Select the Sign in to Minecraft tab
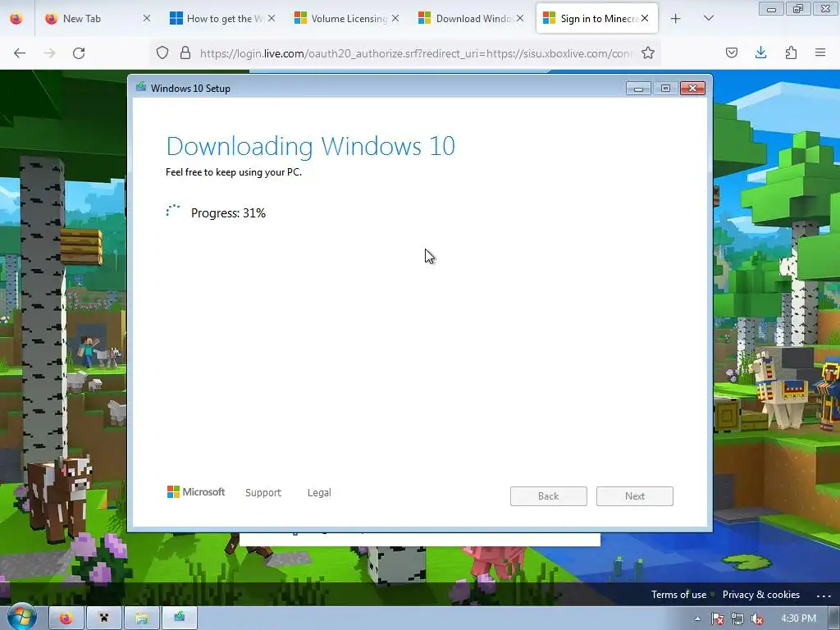This screenshot has width=840, height=630. pos(596,19)
